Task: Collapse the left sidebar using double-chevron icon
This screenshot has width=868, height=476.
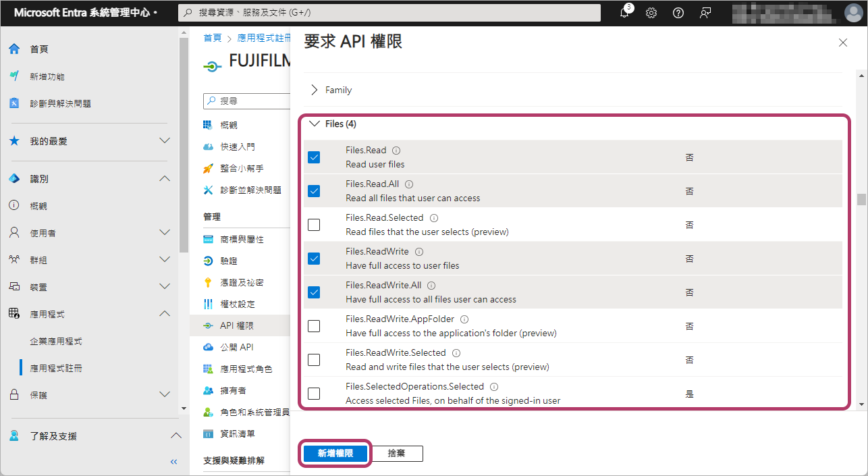Action: click(x=173, y=462)
